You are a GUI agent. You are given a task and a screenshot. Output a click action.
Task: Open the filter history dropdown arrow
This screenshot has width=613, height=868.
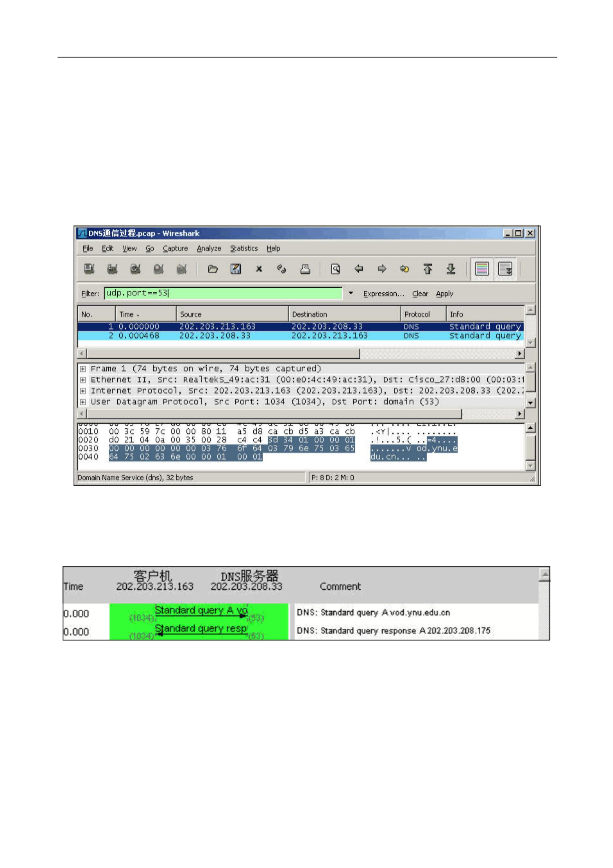351,293
